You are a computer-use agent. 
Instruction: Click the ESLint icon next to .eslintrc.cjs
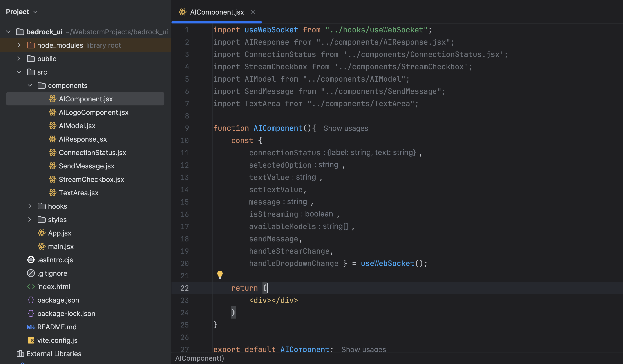pyautogui.click(x=31, y=260)
